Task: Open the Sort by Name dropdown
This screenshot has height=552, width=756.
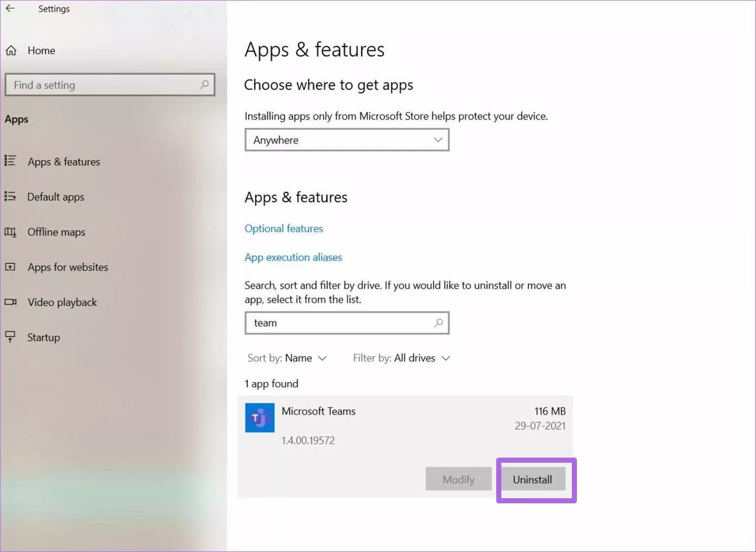Action: (x=287, y=358)
